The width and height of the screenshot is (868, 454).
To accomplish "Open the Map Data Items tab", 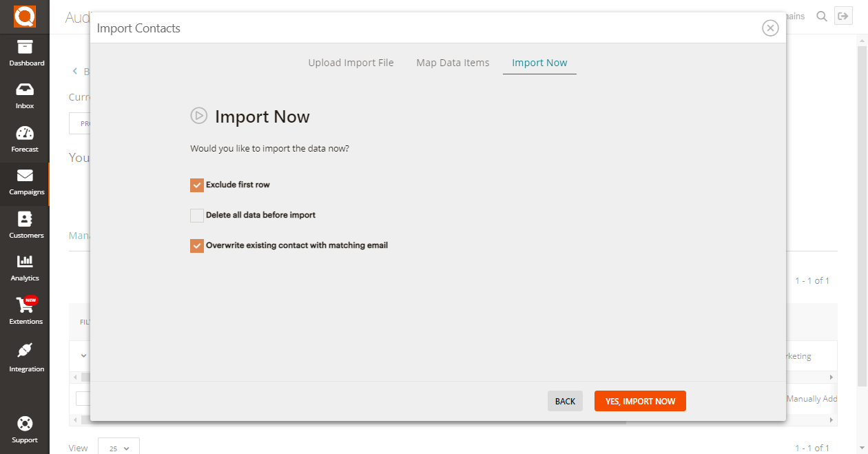I will tap(453, 63).
